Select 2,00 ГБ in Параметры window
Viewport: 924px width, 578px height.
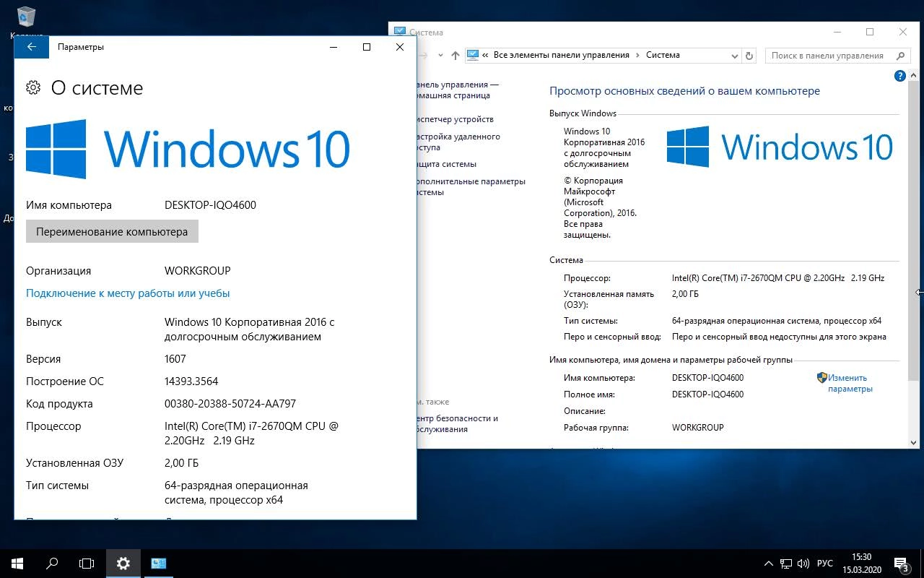(x=181, y=463)
